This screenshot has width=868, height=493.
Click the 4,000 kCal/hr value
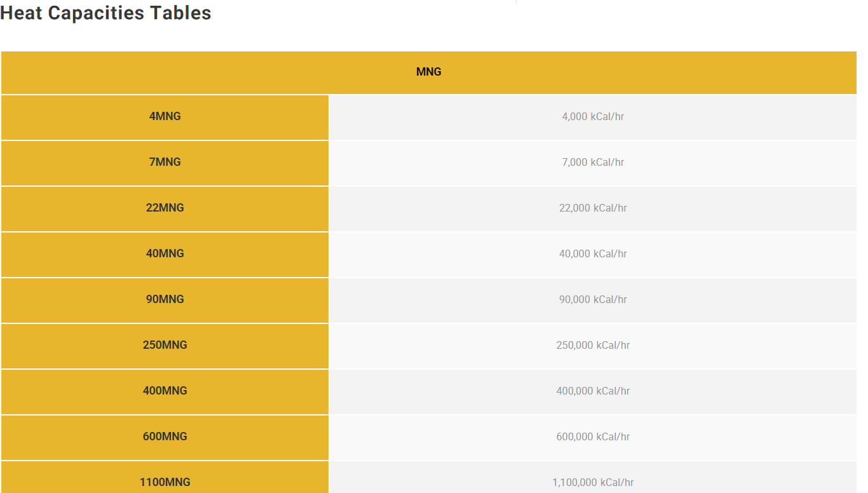point(593,117)
